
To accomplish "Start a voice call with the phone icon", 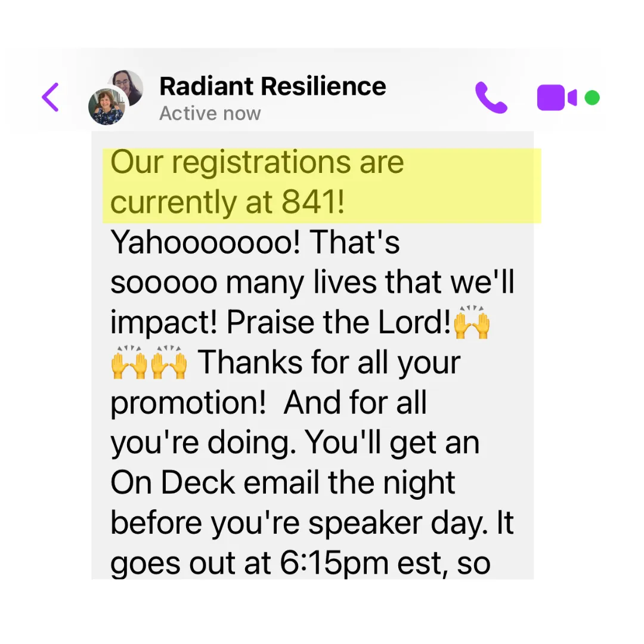I will 491,98.
